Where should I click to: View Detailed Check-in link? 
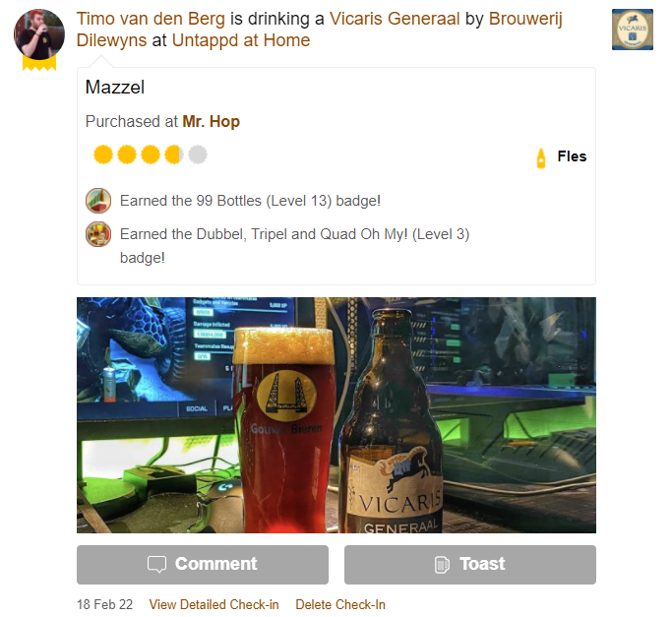[x=214, y=604]
